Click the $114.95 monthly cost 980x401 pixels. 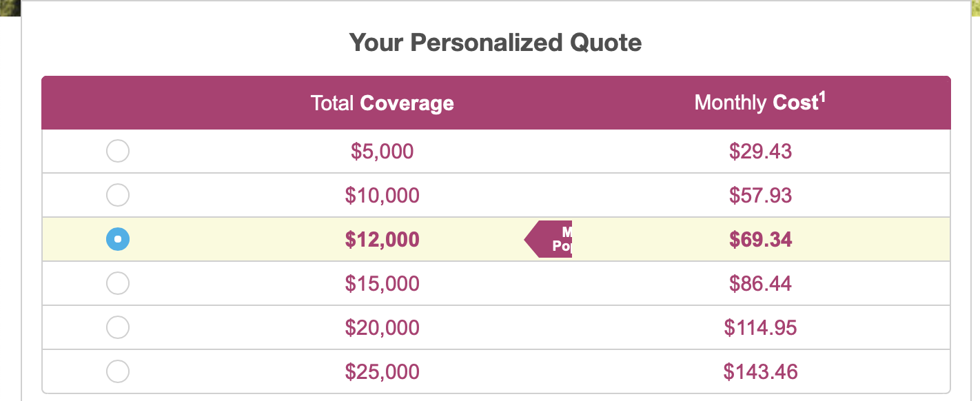click(x=761, y=327)
